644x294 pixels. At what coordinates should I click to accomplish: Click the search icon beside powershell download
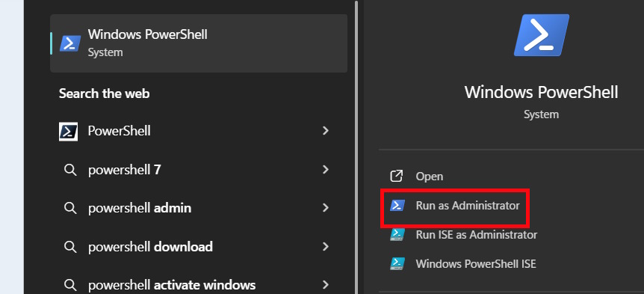pyautogui.click(x=70, y=247)
